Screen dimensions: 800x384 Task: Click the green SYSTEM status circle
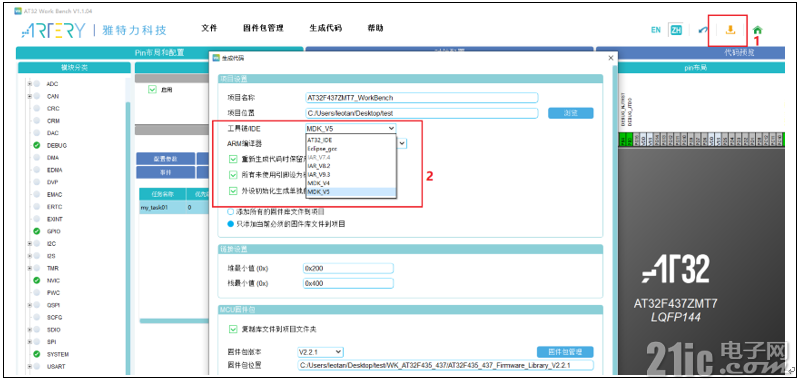point(37,354)
